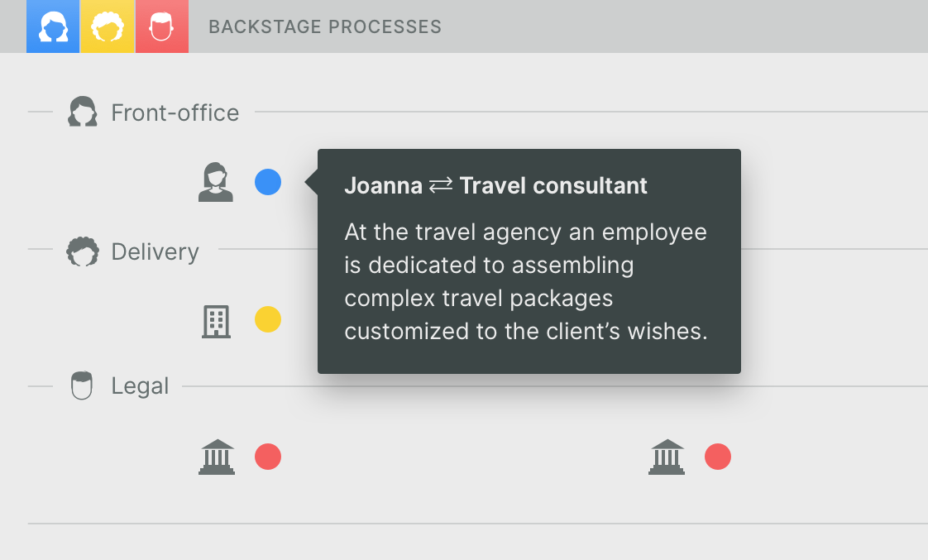Click the blue dot in Front-office
The image size is (928, 560).
pos(268,182)
